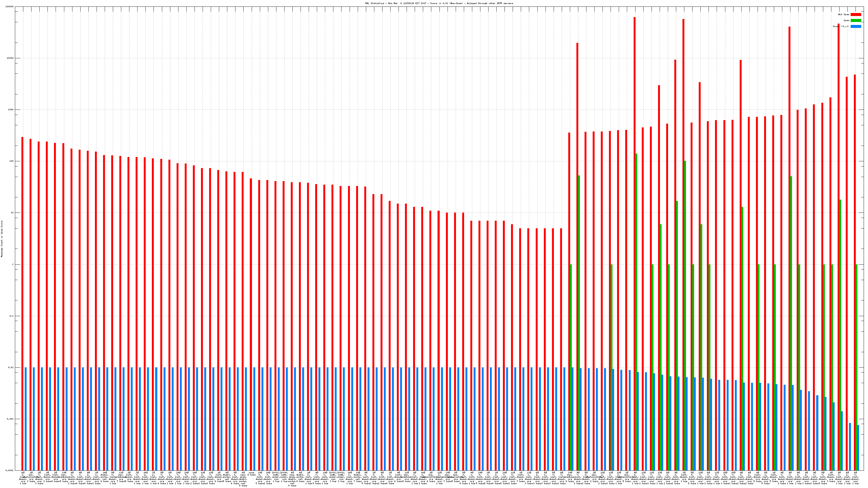868x488 pixels.
Task: Click the 'none 8 hops' x-axis label
Action: pos(252,474)
